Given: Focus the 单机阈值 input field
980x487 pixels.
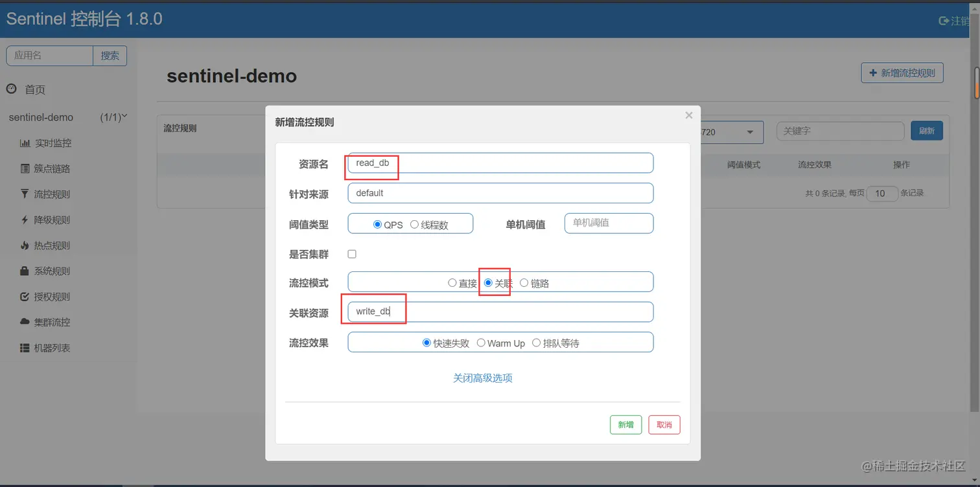Looking at the screenshot, I should 609,223.
